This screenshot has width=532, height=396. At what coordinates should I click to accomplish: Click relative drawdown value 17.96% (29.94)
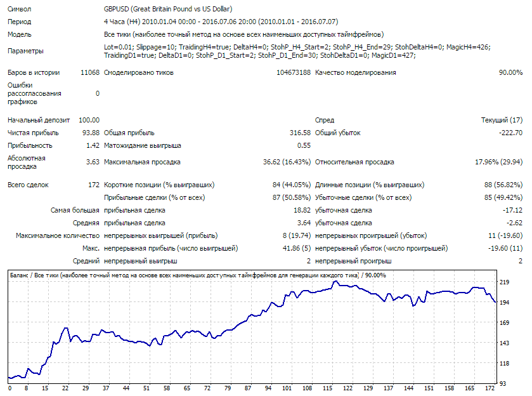499,162
